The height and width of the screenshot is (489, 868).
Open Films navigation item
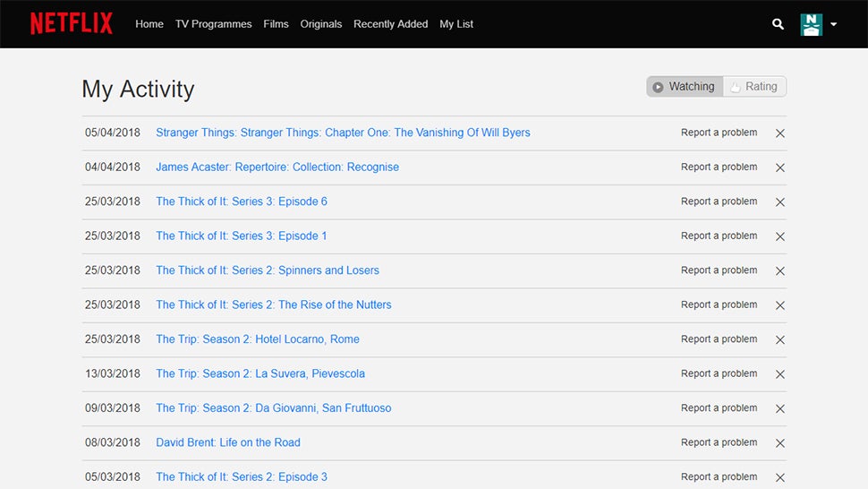[x=276, y=24]
